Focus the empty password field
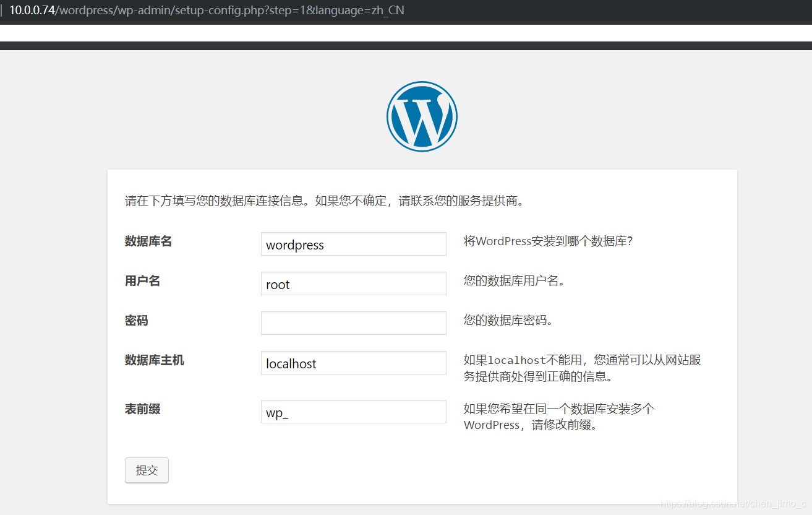The width and height of the screenshot is (812, 515). (354, 323)
